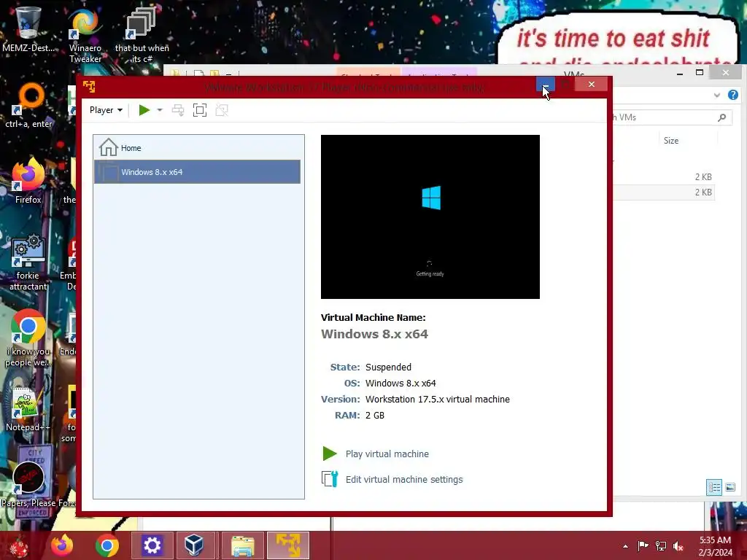Open 'that but when its c#' desktop shortcut

tap(142, 34)
